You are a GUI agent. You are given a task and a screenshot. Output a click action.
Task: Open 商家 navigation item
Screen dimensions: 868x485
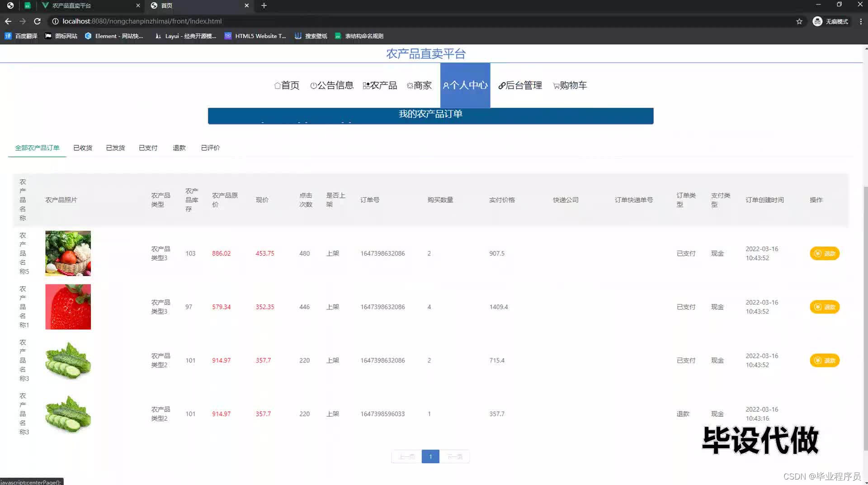click(x=419, y=86)
